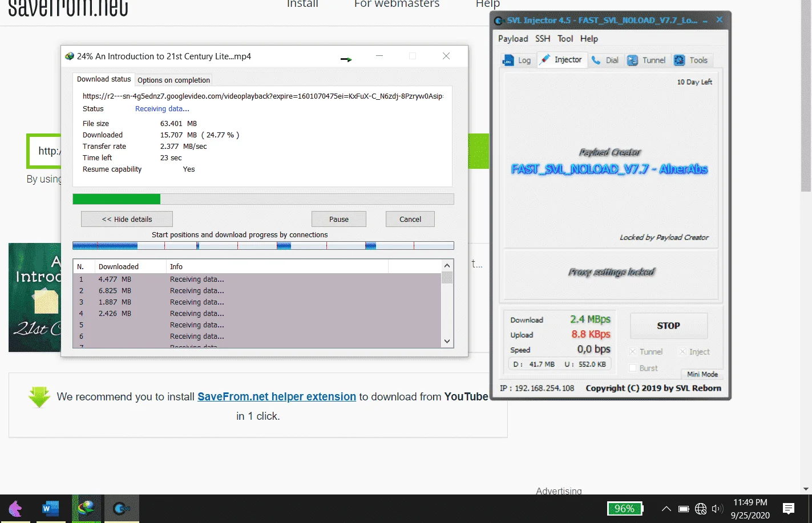Open the Tools tab in SVL Injector

tap(691, 60)
